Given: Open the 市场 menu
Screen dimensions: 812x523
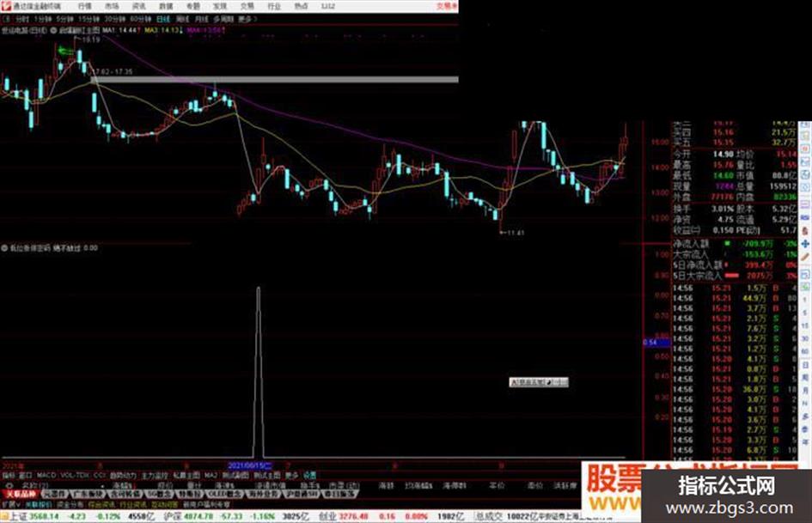Looking at the screenshot, I should point(112,6).
